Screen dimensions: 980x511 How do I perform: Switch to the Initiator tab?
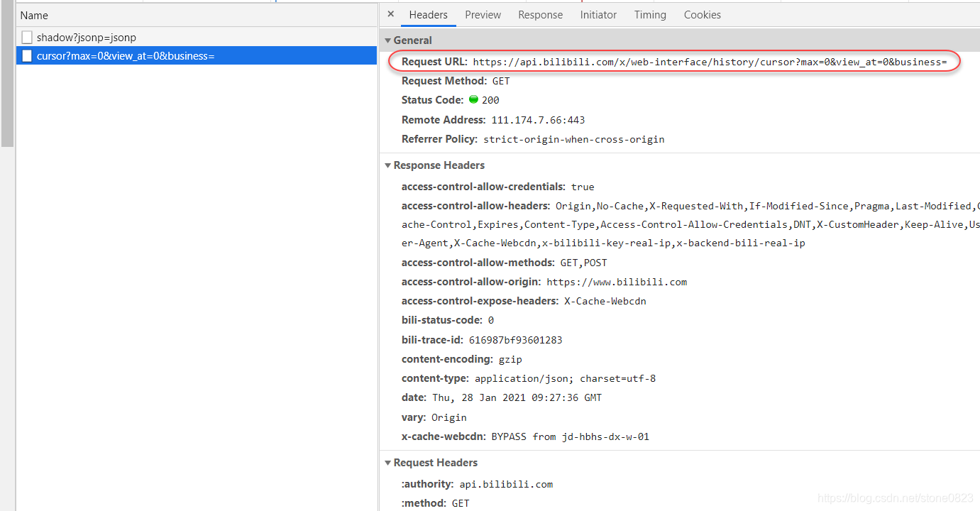coord(598,14)
